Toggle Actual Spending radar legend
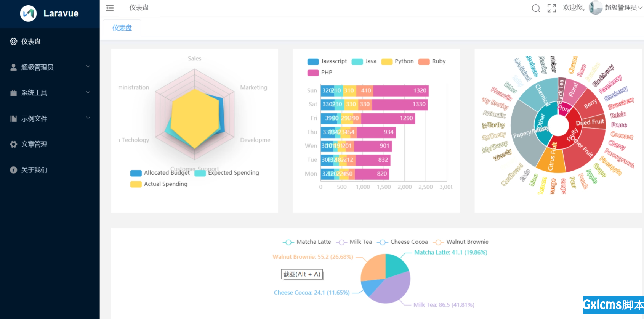 [x=159, y=184]
